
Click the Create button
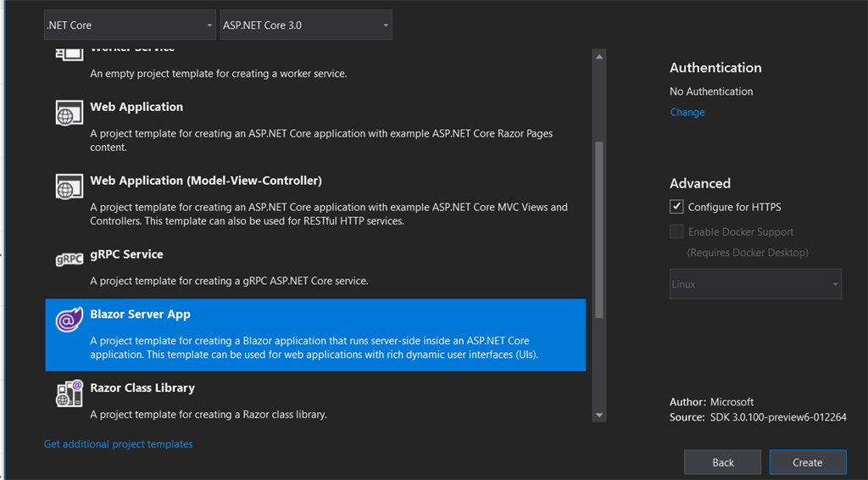click(x=808, y=462)
